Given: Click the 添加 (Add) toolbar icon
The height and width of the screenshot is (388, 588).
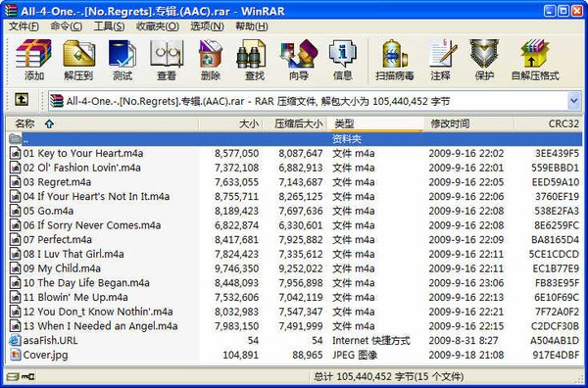Looking at the screenshot, I should pyautogui.click(x=33, y=60).
